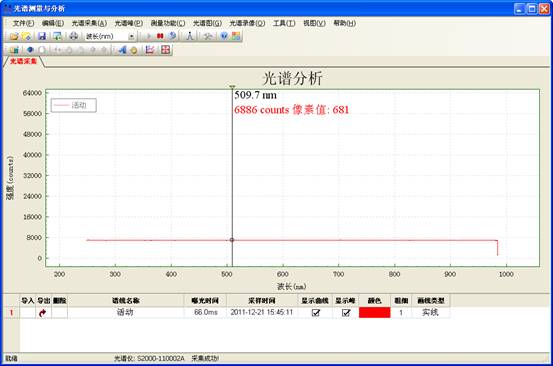Click the chart axes icon in second toolbar
Viewport: 553px width, 366px height.
[x=150, y=50]
